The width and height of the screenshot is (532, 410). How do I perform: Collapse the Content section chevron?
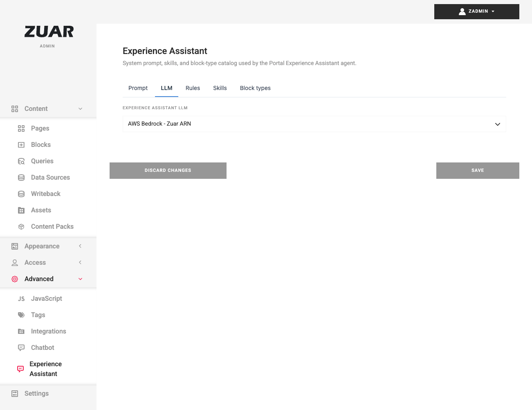coord(81,109)
